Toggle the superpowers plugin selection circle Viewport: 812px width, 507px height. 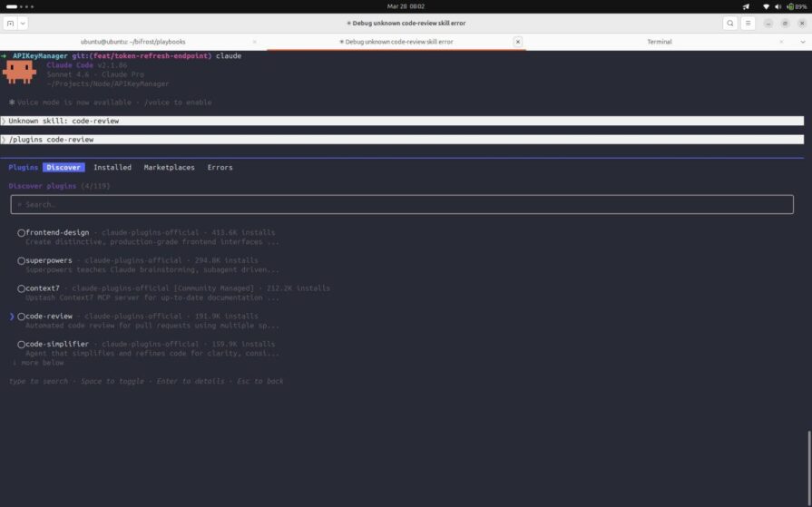[x=21, y=261]
